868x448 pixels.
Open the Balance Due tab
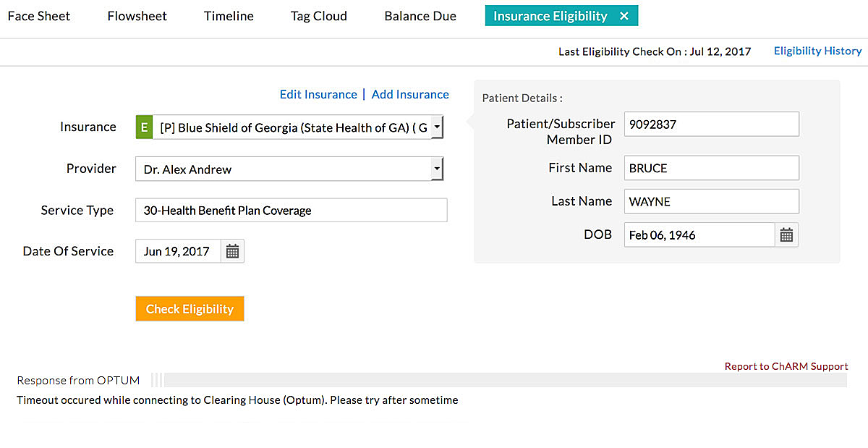pos(420,15)
